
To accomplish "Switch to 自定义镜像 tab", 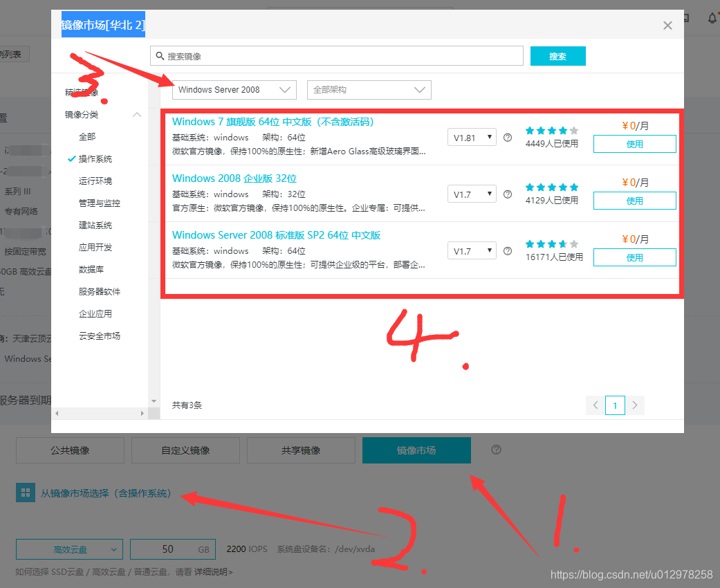I will click(185, 450).
